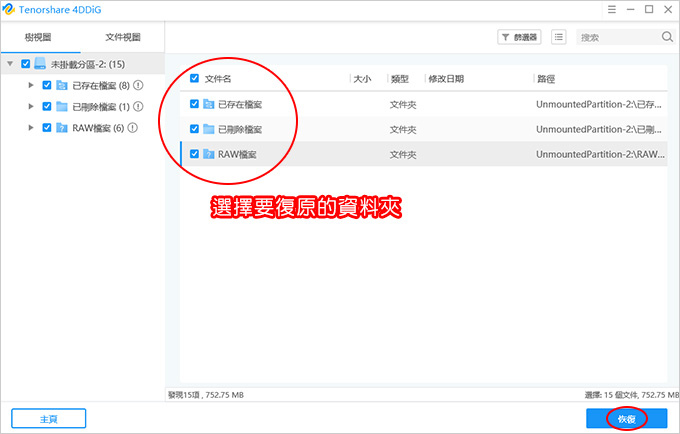Click the 恢復 recover button
This screenshot has height=434, width=680.
[x=627, y=419]
